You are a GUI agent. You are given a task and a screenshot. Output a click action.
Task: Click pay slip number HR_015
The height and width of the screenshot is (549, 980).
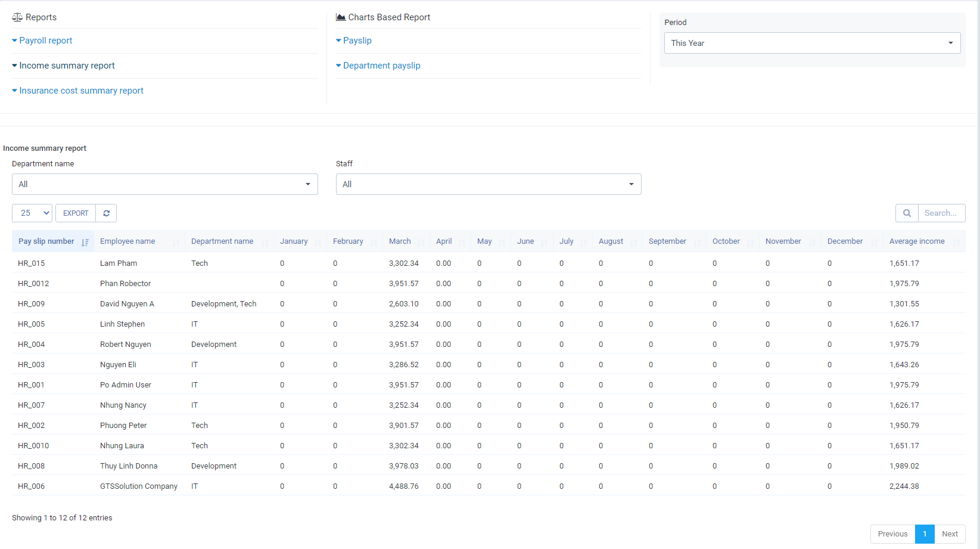(x=32, y=263)
